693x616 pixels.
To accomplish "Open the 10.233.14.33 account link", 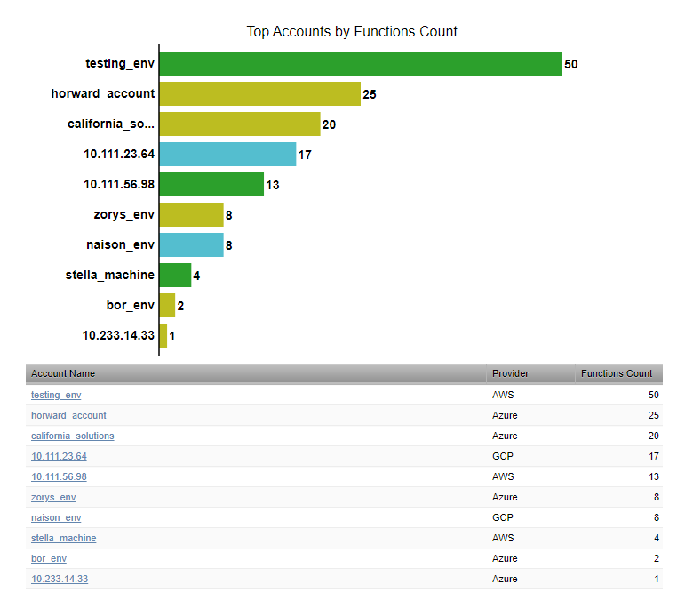I will [60, 579].
